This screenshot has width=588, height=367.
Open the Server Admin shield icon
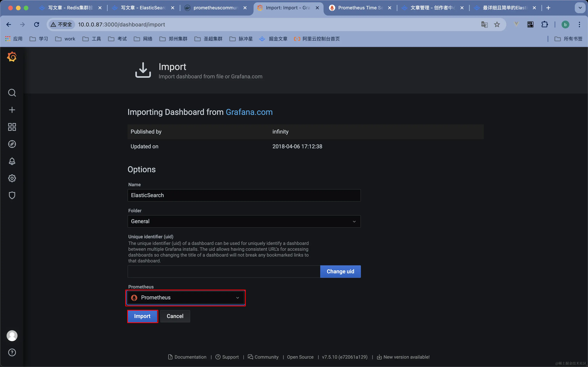pyautogui.click(x=12, y=195)
